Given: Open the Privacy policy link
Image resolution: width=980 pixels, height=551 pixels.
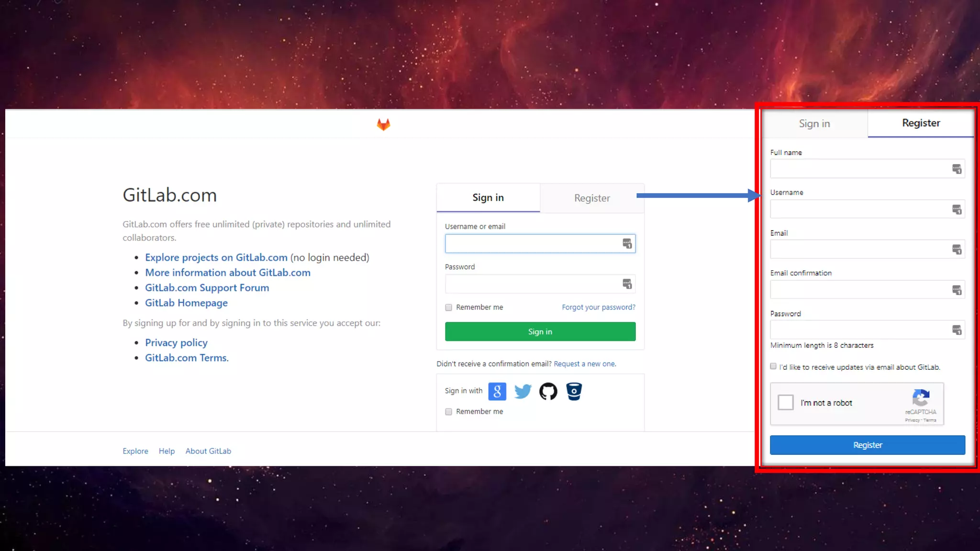Looking at the screenshot, I should [176, 343].
